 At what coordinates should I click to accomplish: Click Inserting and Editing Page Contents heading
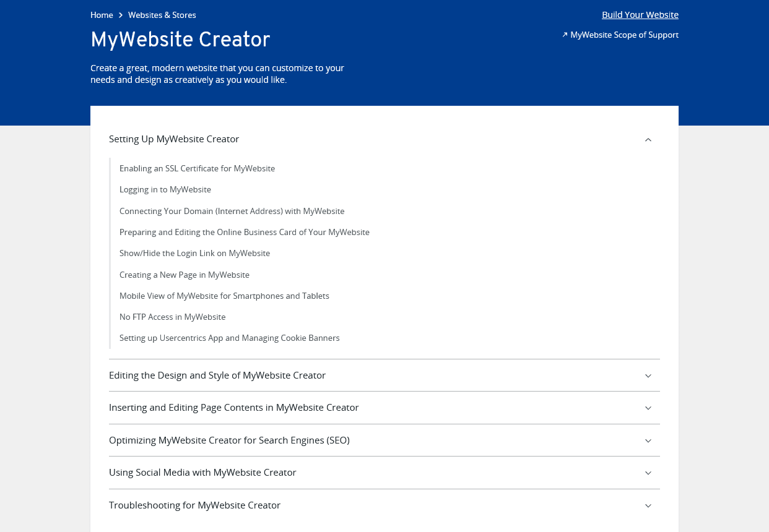coord(234,408)
